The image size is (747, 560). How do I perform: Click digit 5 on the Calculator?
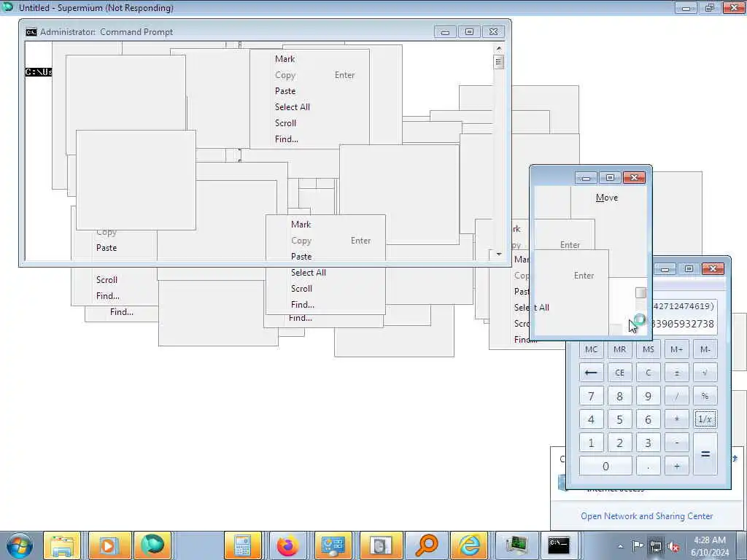[620, 419]
